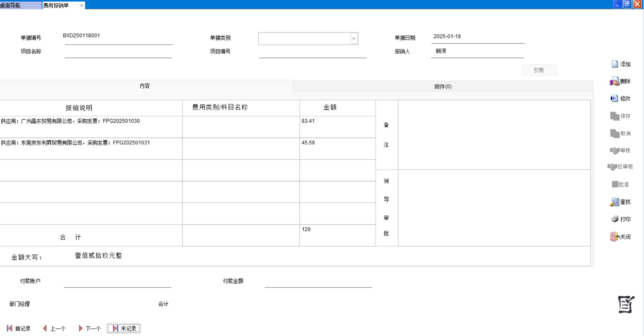Open 查找 (Find) with the magnifier icon
This screenshot has width=644, height=336.
tap(615, 202)
